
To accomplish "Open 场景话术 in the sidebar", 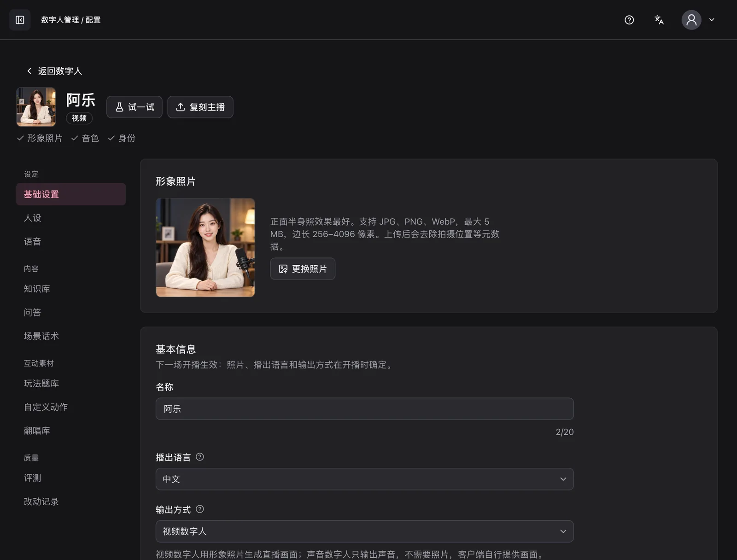I will coord(71,336).
